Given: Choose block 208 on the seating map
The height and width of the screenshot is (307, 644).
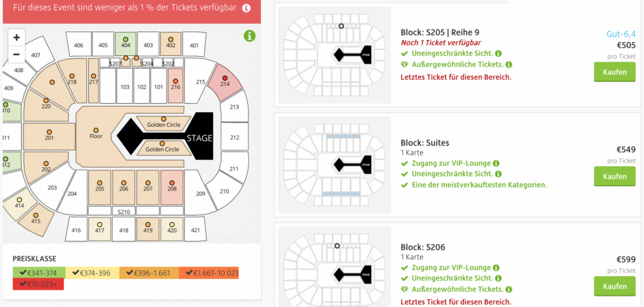Looking at the screenshot, I should coord(171,187).
